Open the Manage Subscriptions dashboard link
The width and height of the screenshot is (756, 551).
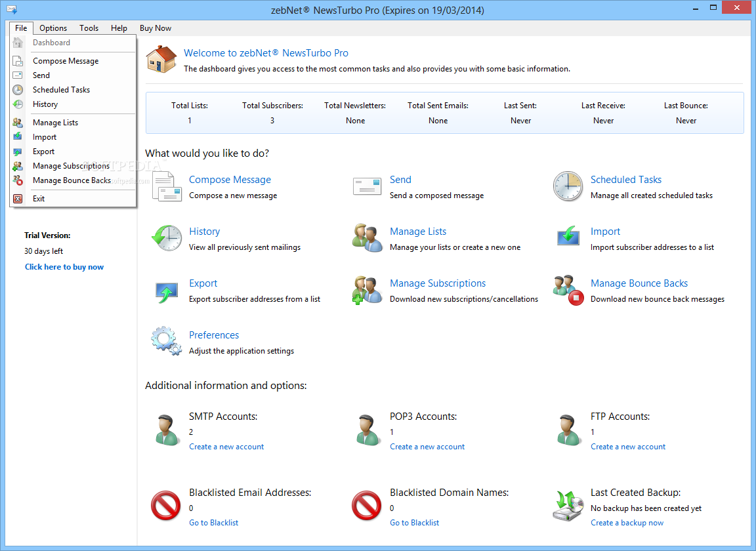pyautogui.click(x=438, y=283)
